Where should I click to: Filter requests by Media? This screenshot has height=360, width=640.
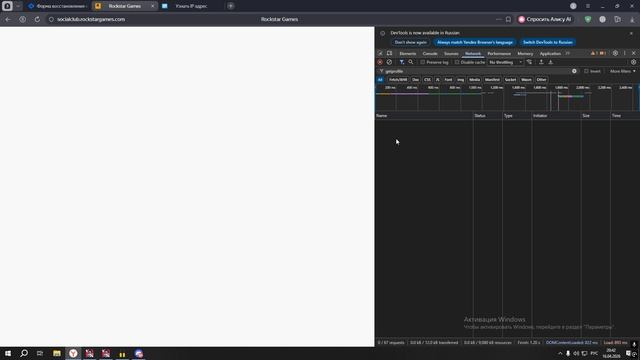click(474, 80)
